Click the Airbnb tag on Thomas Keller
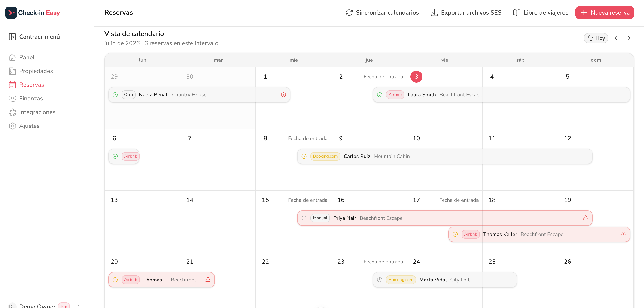644x308 pixels. pyautogui.click(x=470, y=234)
